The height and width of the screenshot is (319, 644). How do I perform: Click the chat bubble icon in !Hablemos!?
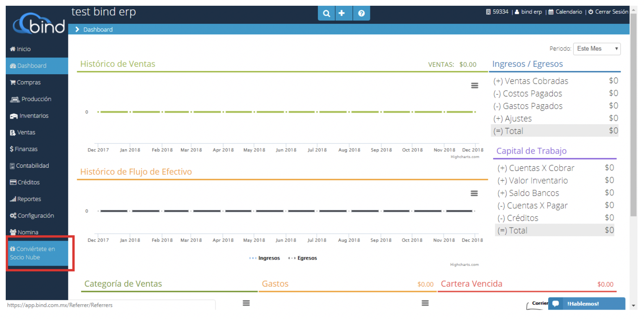556,303
